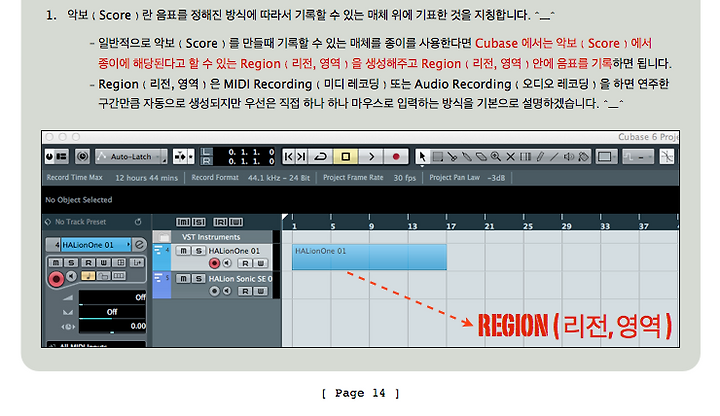Viewport: 720px width, 416px height.
Task: Click lane display type icon in inspector
Action: pos(119,276)
